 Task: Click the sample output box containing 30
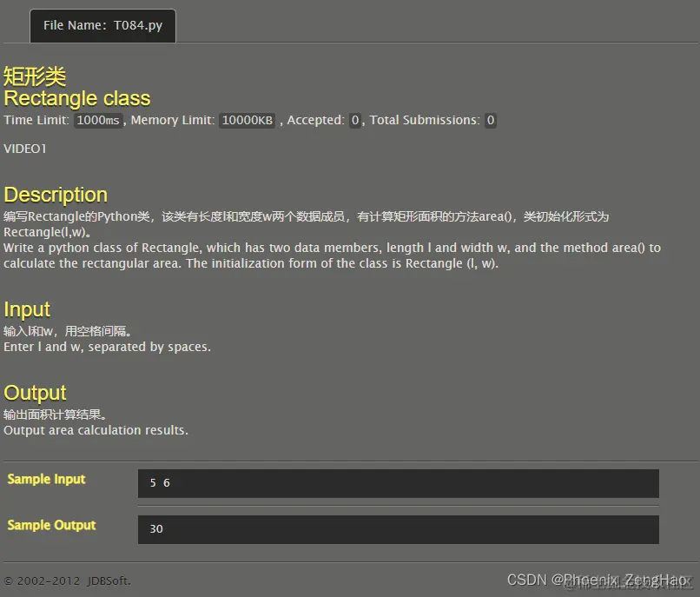399,529
